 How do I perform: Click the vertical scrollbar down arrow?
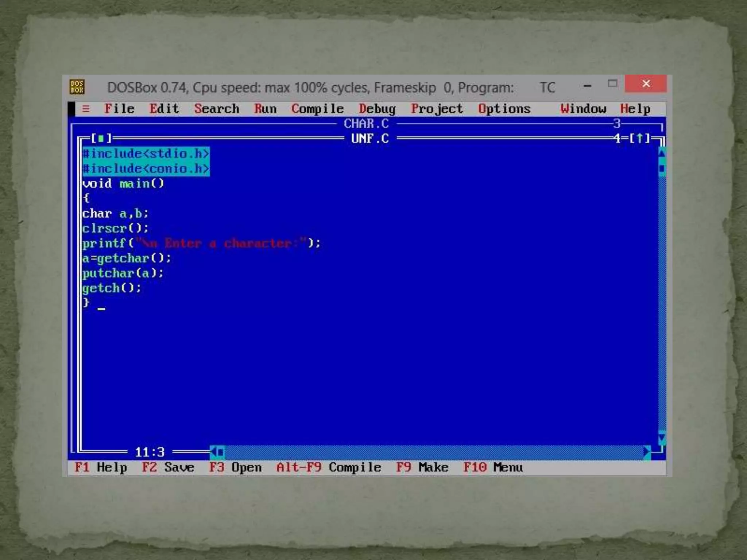tap(662, 437)
